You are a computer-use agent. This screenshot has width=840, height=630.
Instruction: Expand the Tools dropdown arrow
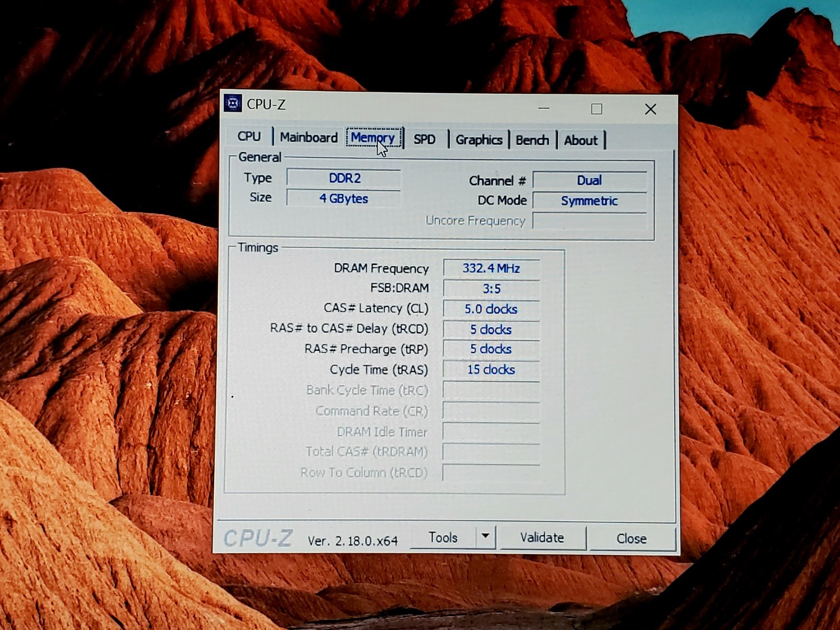coord(486,537)
